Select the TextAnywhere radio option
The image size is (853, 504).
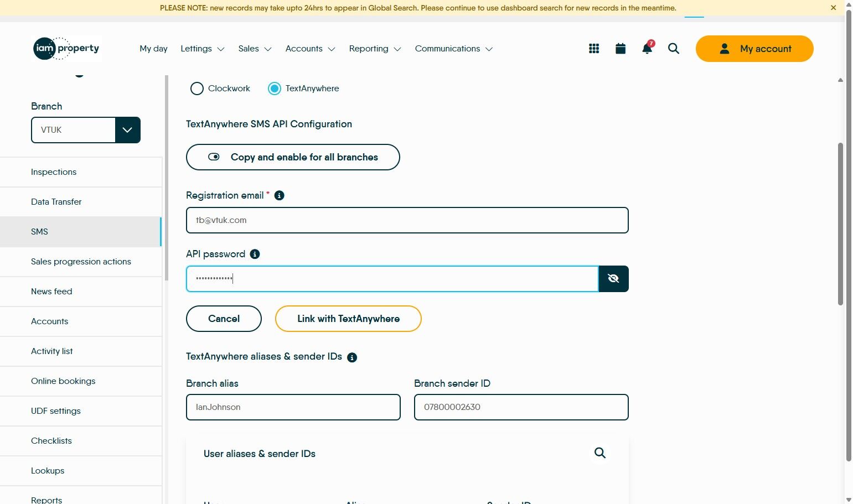click(275, 89)
